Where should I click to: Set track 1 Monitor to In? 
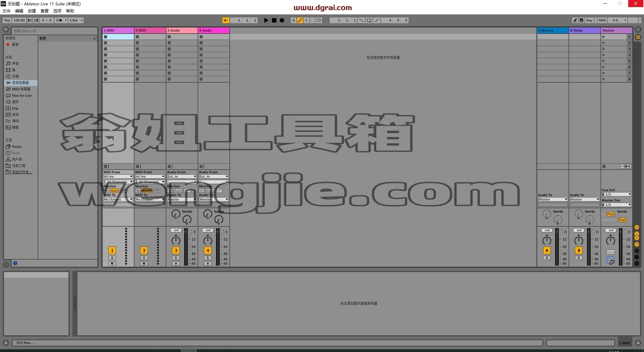tap(106, 190)
